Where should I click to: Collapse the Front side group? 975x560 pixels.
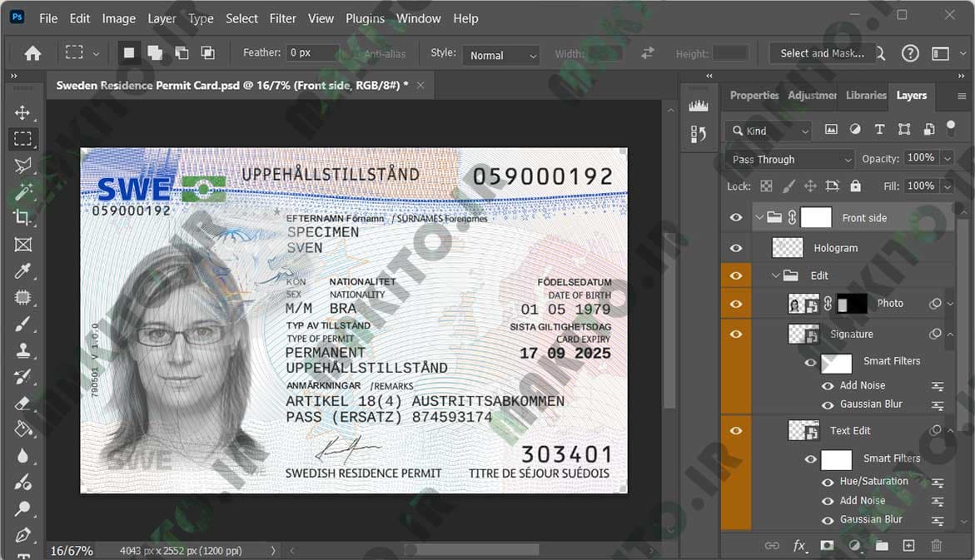pos(759,217)
